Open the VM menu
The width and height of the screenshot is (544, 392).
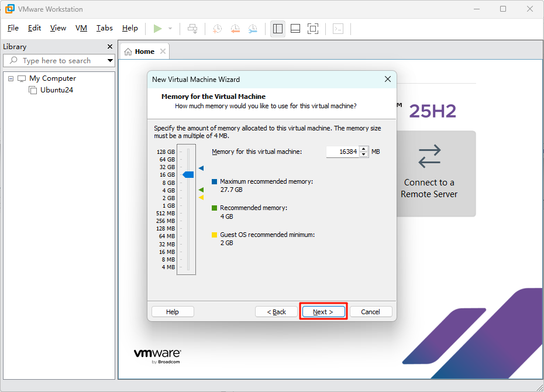click(x=81, y=28)
